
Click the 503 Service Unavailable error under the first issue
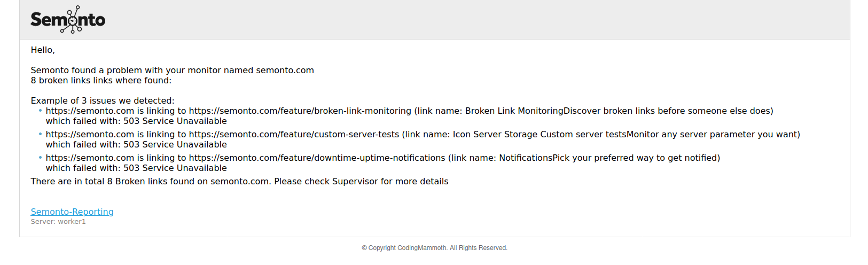(x=175, y=121)
